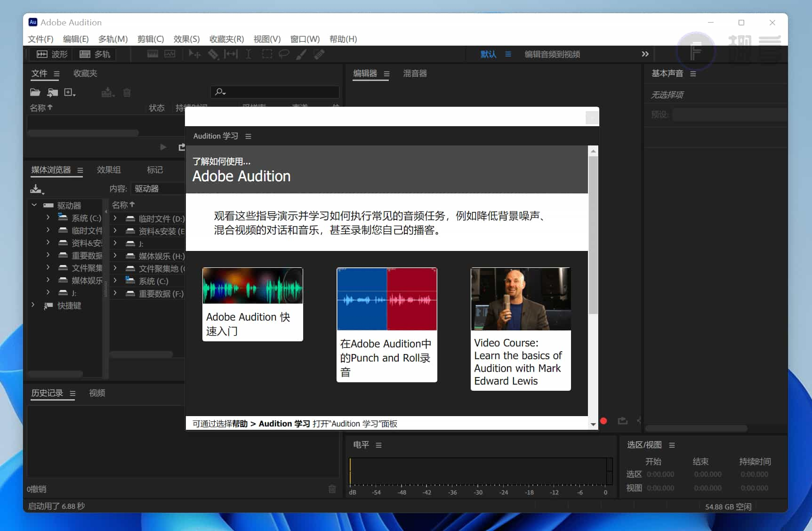Screen dimensions: 812x531
Task: Select the Spot Healing Brush tool
Action: 319,54
